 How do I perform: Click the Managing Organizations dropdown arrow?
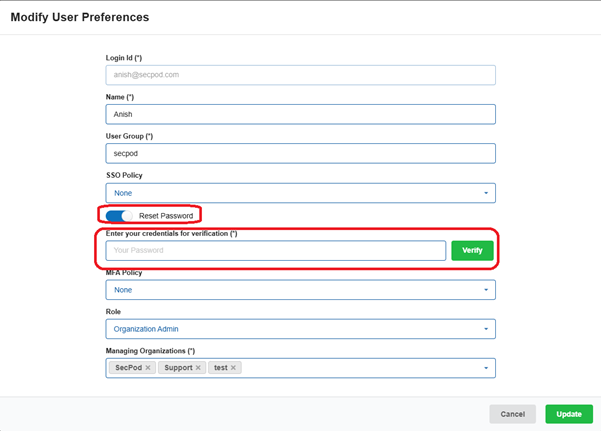coord(486,368)
